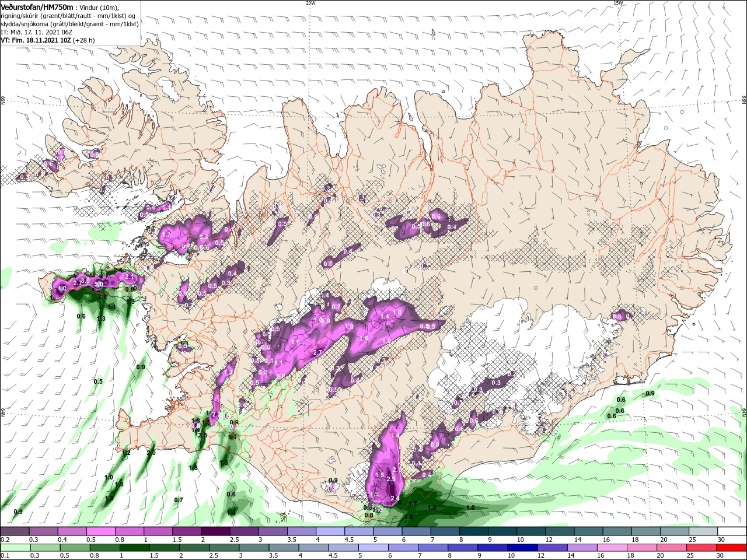Viewport: 747px width, 560px height.
Task: Pick the lavender top-row swatch labeled 4
Action: [x=329, y=531]
